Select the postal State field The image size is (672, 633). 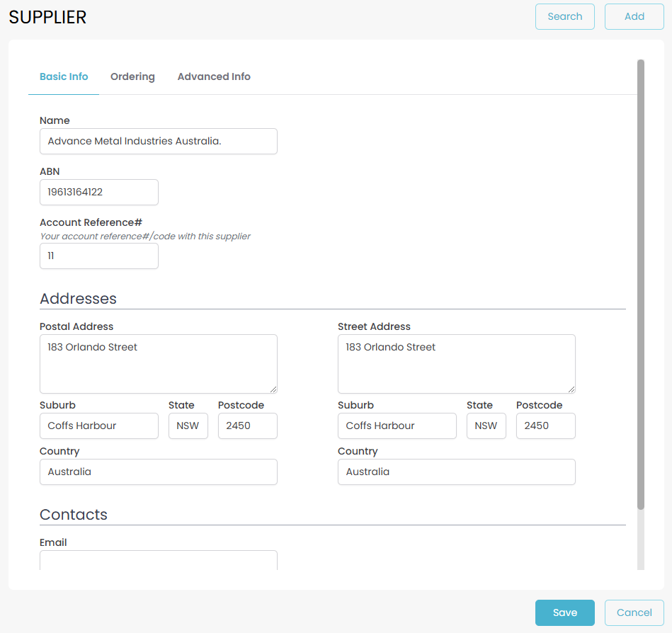click(188, 426)
